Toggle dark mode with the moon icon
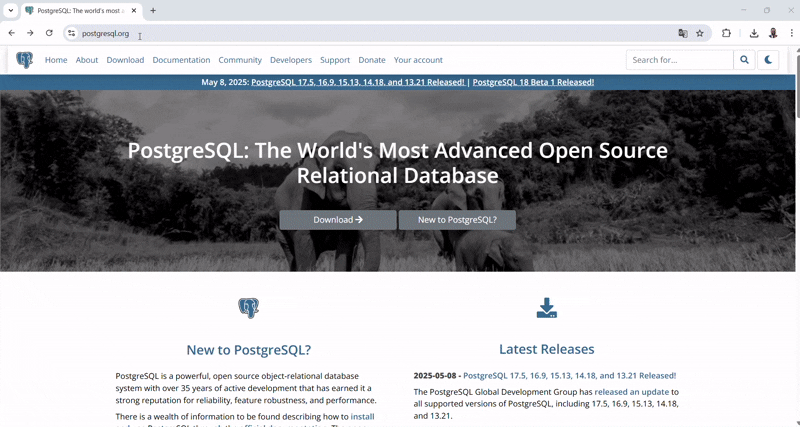The height and width of the screenshot is (427, 800). [768, 60]
